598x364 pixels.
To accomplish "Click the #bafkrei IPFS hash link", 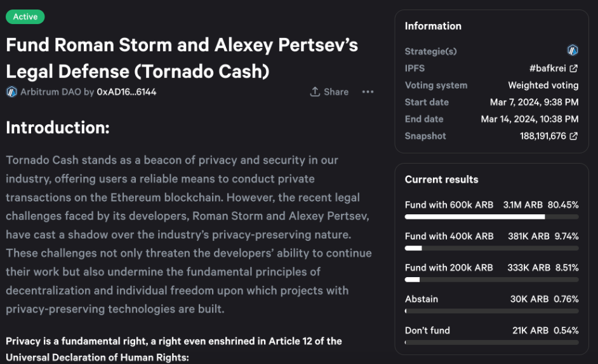I will coord(547,68).
